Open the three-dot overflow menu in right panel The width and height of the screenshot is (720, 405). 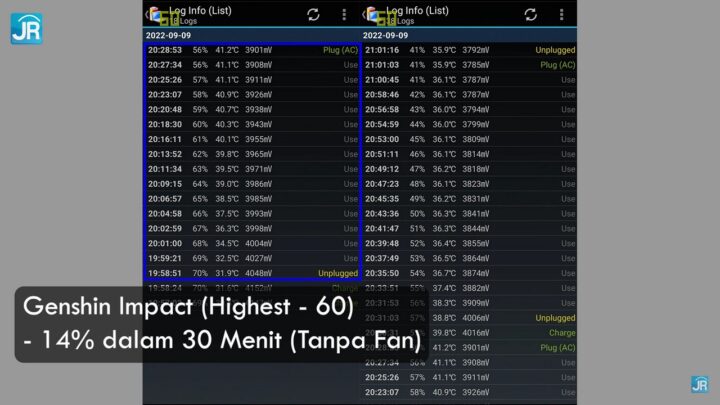tap(561, 15)
